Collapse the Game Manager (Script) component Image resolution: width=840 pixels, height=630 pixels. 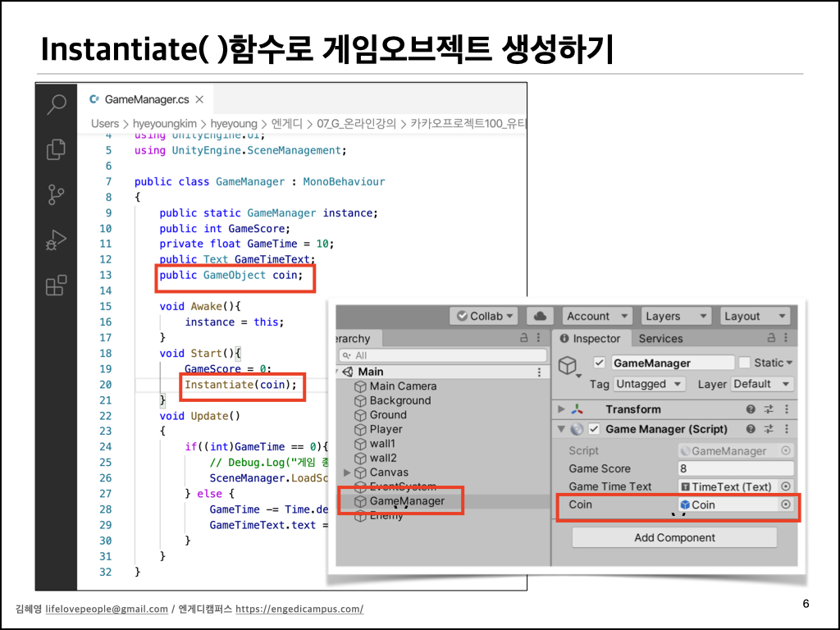(x=561, y=429)
